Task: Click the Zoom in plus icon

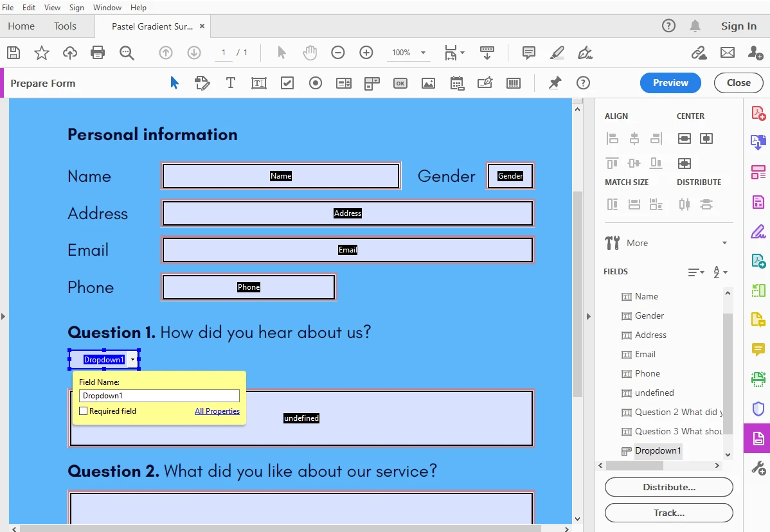Action: pyautogui.click(x=366, y=53)
